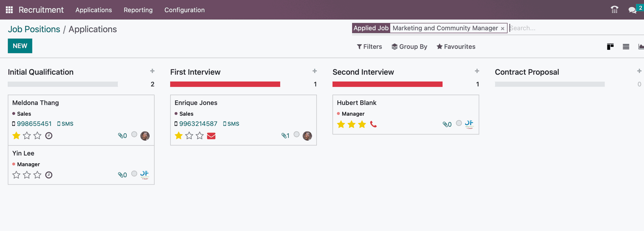644x231 pixels.
Task: Toggle kanban state circle on Hubert Blank
Action: 459,123
